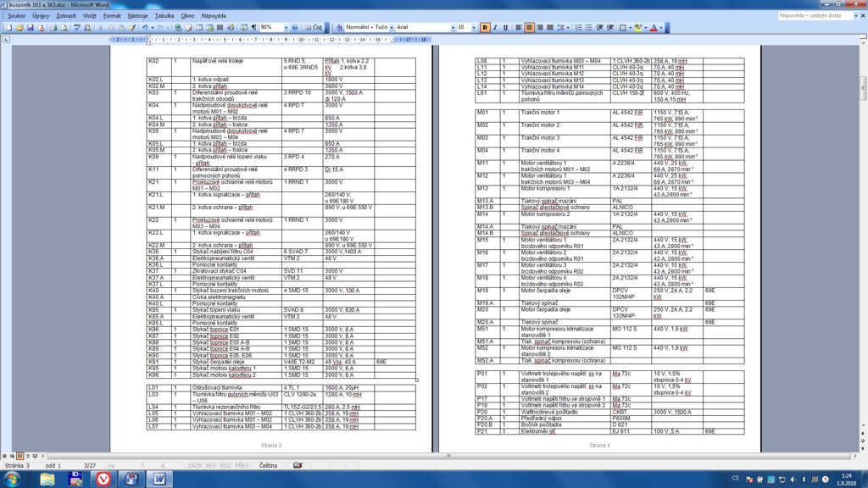The width and height of the screenshot is (868, 488).
Task: Toggle Underline formatting button
Action: 506,27
